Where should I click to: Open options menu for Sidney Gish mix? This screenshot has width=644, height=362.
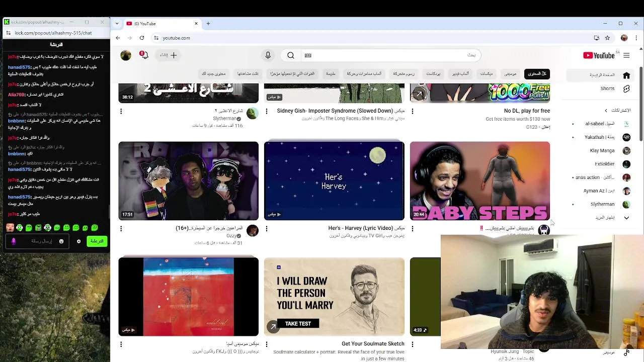(267, 111)
